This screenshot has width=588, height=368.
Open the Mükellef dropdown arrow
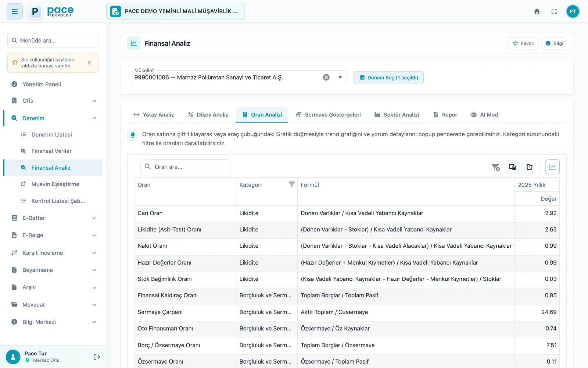(x=340, y=77)
